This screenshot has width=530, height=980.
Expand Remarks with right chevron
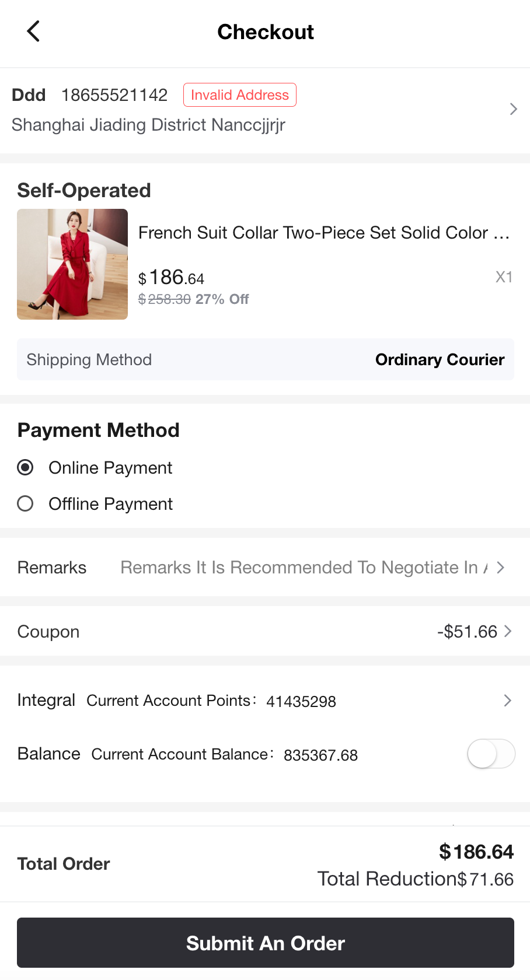[500, 568]
